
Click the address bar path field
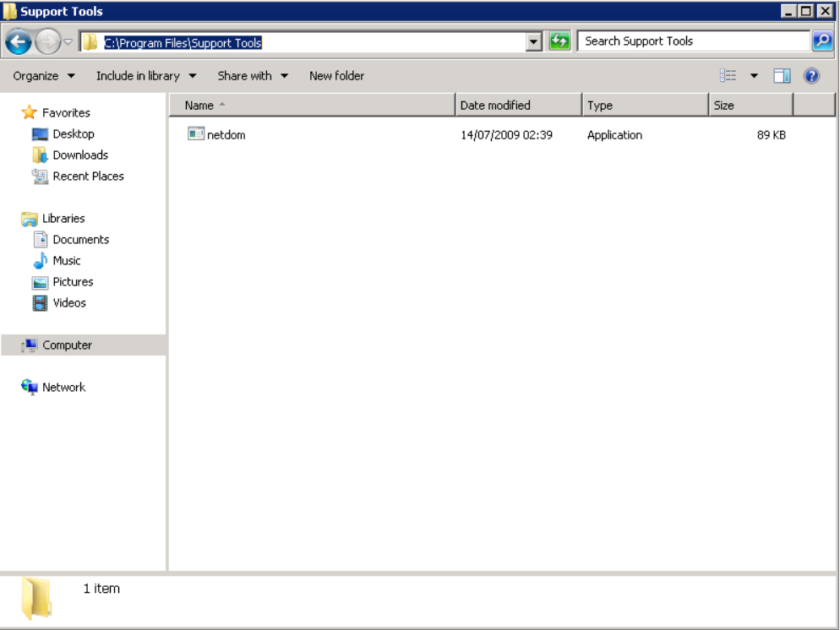coord(313,42)
